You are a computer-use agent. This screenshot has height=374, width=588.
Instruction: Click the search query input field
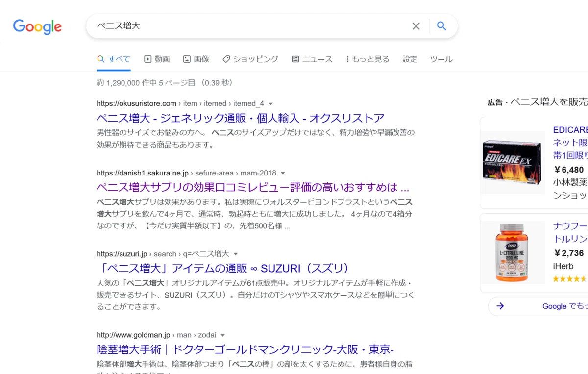coord(250,26)
